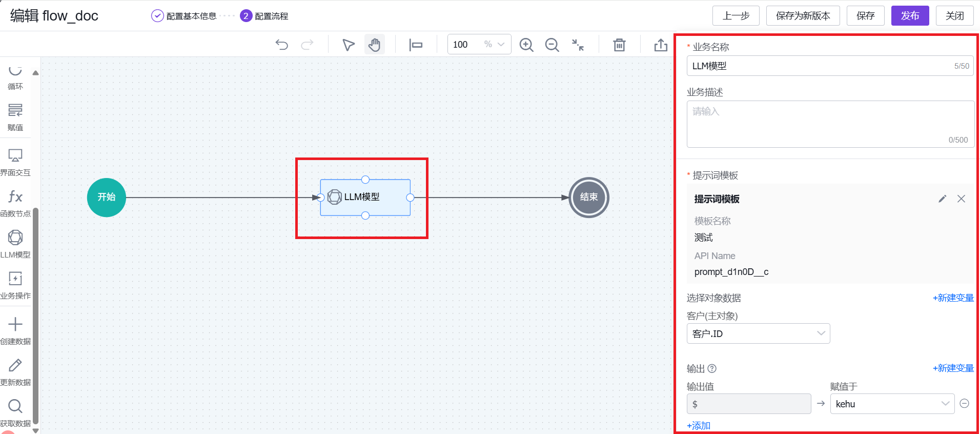This screenshot has height=434, width=980.
Task: Activate the hand pan tool
Action: click(x=375, y=45)
